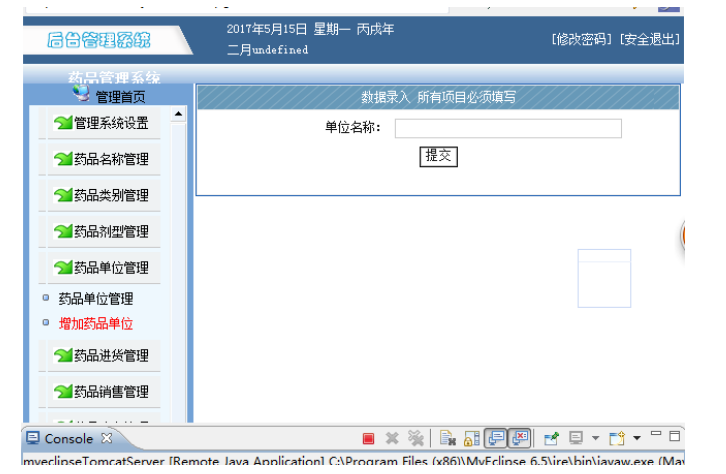Click bullet icon beside 药品单位管理 submenu

[x=46, y=298]
